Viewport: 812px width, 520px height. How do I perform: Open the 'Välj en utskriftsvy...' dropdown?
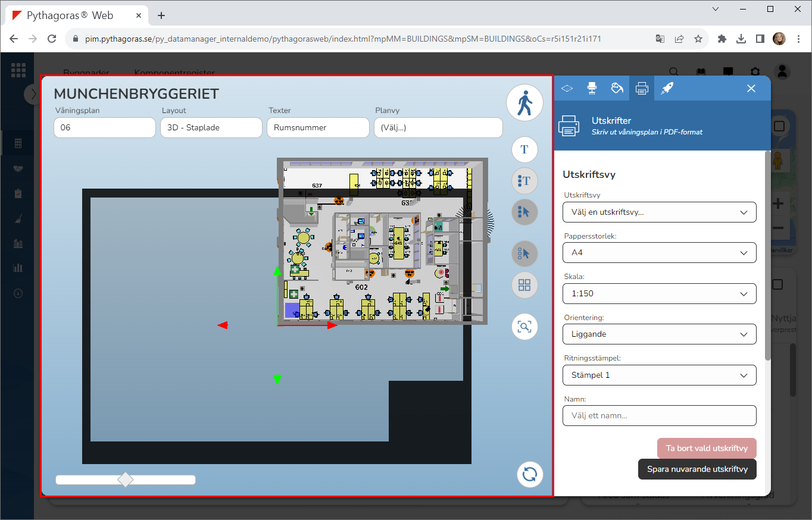point(659,212)
